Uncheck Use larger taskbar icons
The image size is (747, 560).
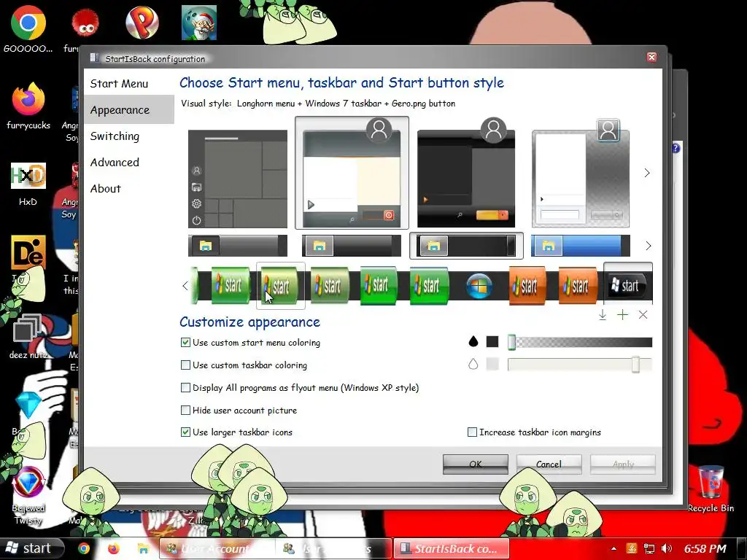[x=186, y=432]
